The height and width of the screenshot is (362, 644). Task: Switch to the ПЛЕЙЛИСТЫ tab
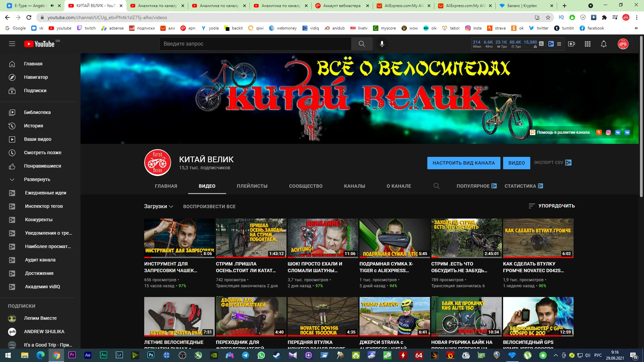pos(252,186)
